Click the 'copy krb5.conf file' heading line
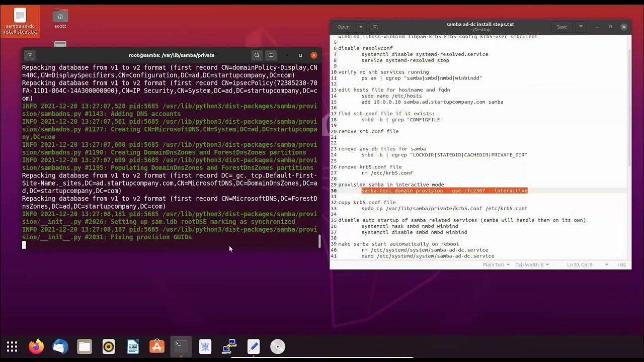The image size is (644, 362). 367,203
